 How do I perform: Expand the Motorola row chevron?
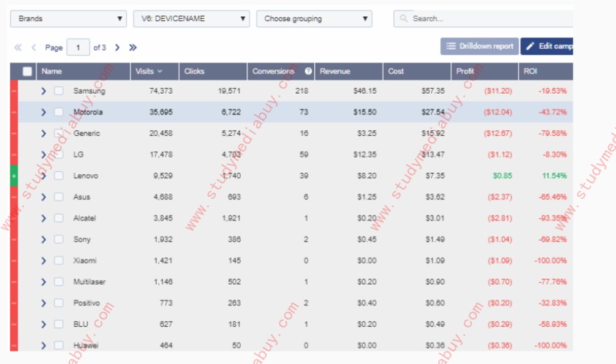click(43, 112)
